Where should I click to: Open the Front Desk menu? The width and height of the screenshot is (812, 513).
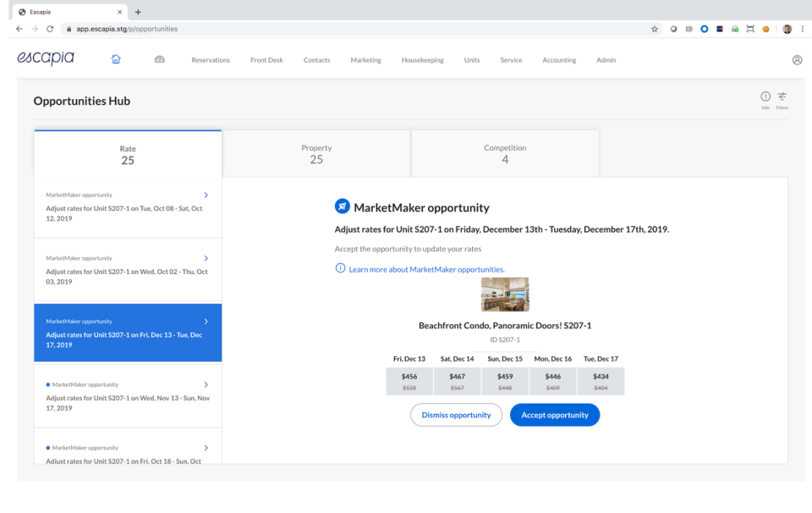pos(266,60)
